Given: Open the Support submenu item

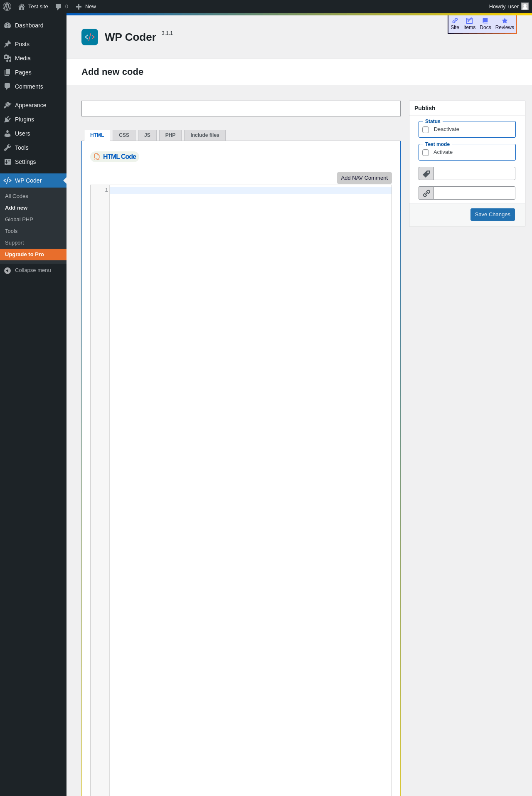Looking at the screenshot, I should coord(33,243).
